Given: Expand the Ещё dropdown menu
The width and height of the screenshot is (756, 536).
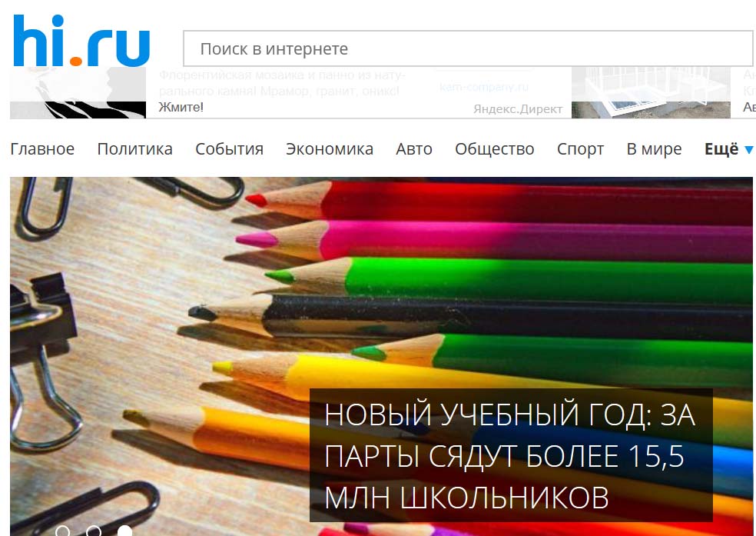Looking at the screenshot, I should point(728,149).
